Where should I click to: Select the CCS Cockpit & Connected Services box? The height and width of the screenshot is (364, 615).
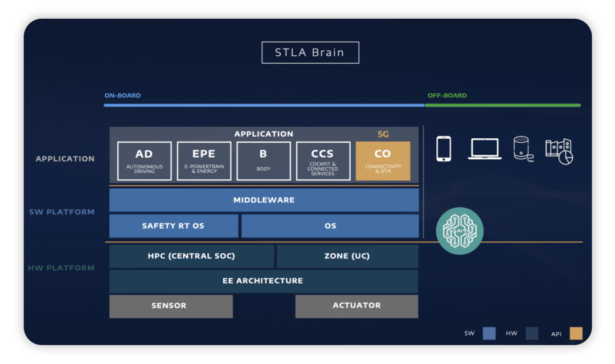[323, 161]
